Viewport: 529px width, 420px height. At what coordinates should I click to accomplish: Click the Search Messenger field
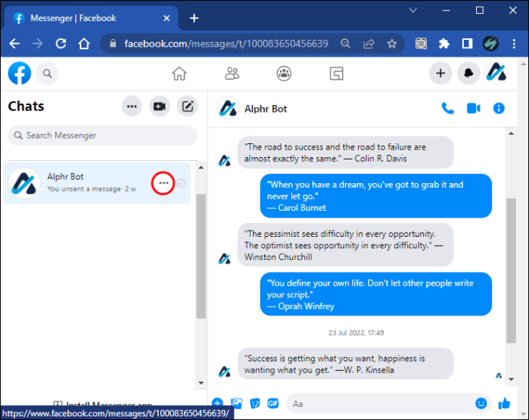(103, 136)
